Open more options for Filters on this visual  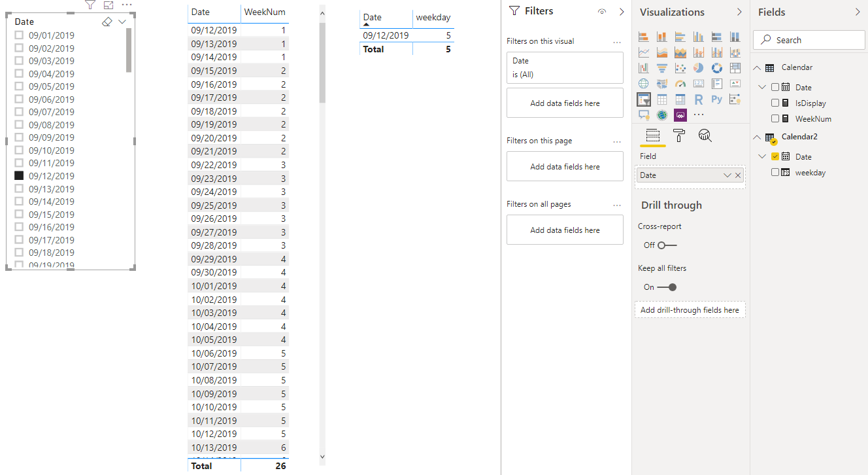point(617,42)
